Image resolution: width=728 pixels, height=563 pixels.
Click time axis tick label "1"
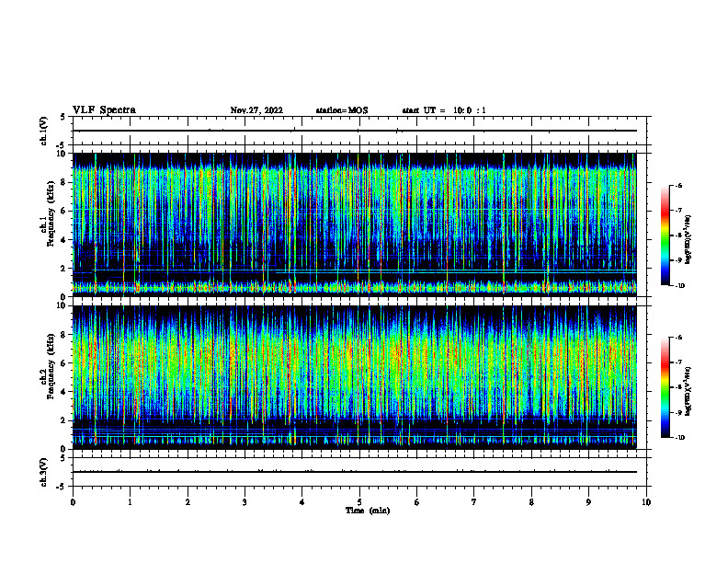click(x=130, y=502)
